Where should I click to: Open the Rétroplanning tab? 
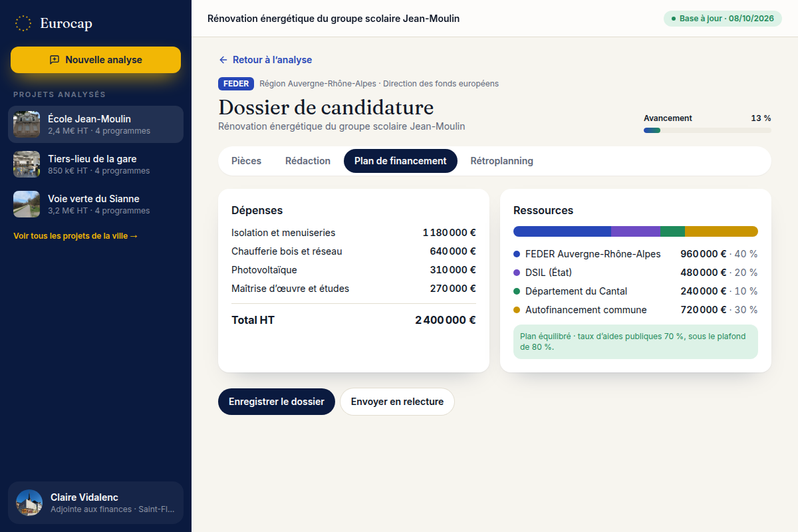[502, 161]
